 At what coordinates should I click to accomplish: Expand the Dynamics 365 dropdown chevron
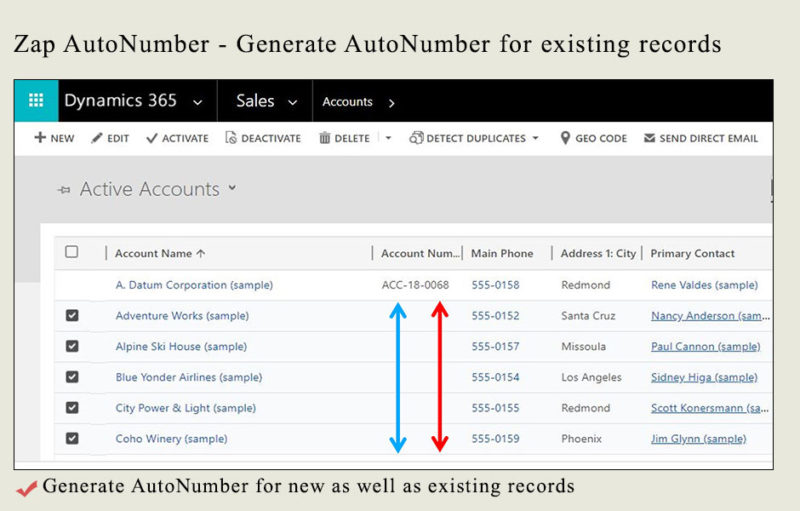point(197,103)
